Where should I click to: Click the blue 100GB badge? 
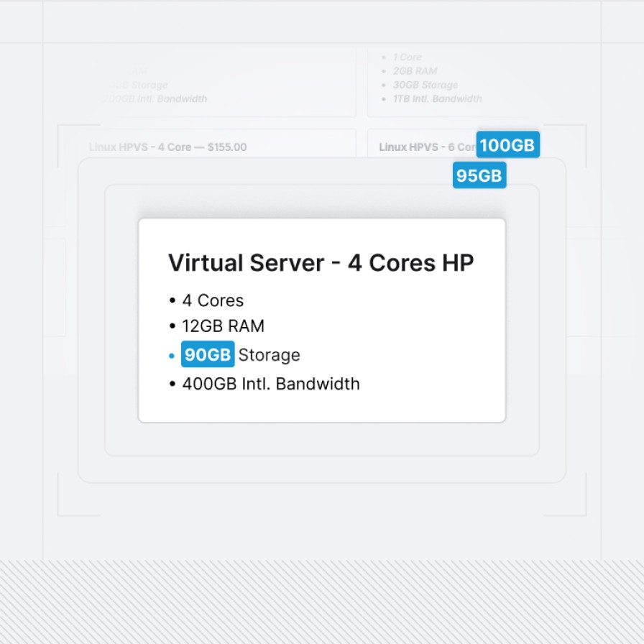tap(507, 145)
